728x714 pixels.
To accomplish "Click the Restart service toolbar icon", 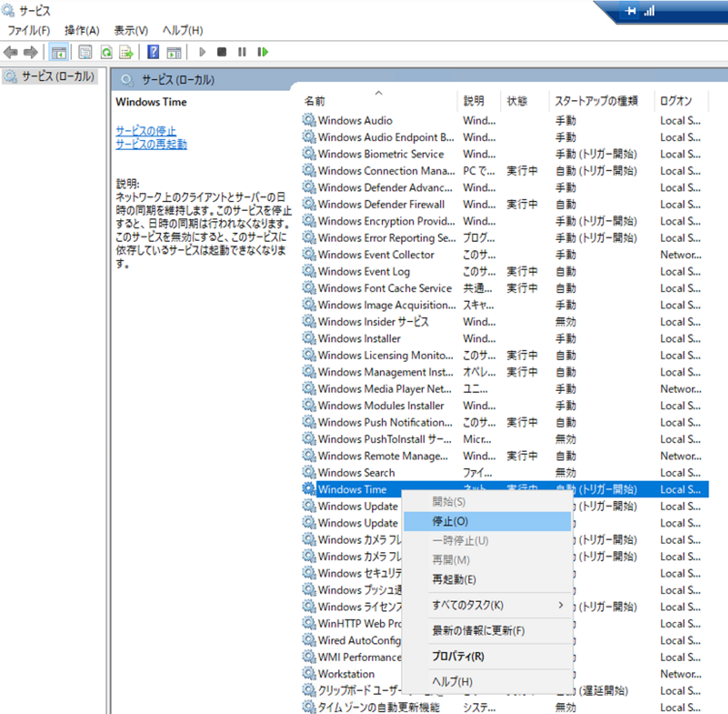I will 263,52.
